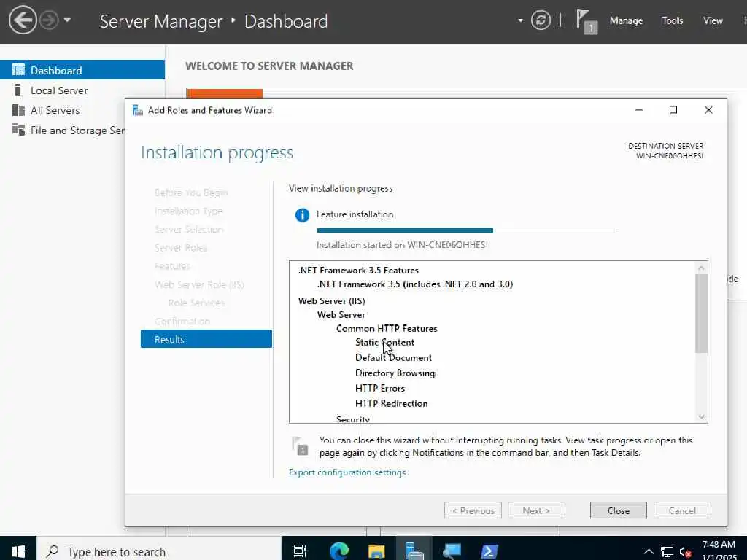Open File Explorer from the taskbar
The width and height of the screenshot is (747, 560).
pyautogui.click(x=376, y=551)
